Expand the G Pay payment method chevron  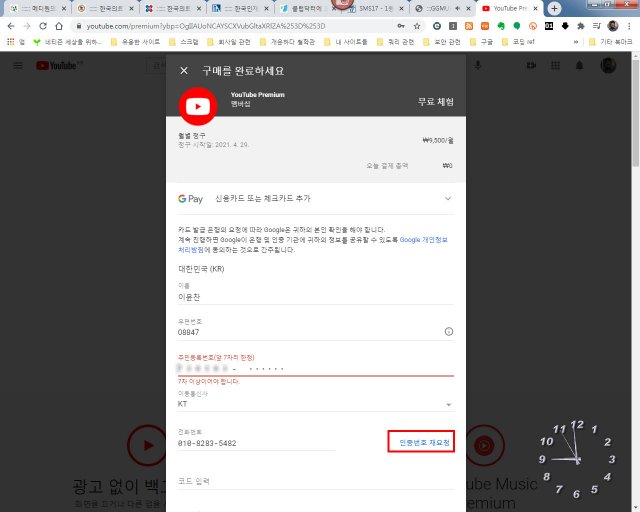448,199
